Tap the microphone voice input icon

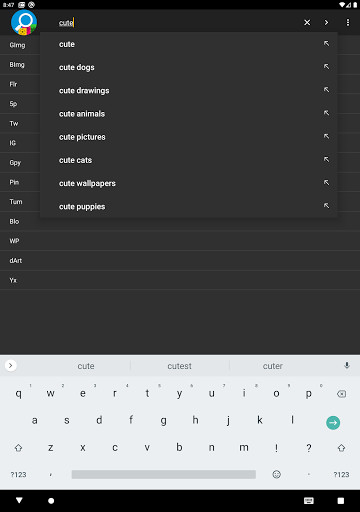point(347,365)
